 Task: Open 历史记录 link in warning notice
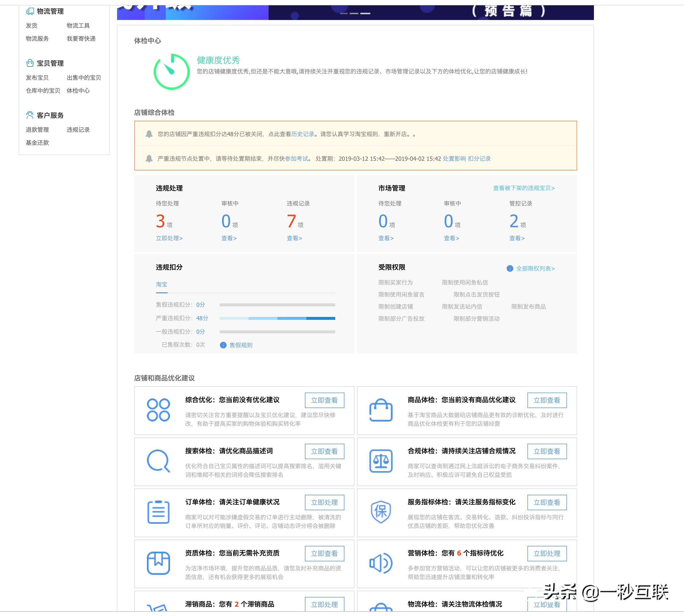click(x=303, y=134)
